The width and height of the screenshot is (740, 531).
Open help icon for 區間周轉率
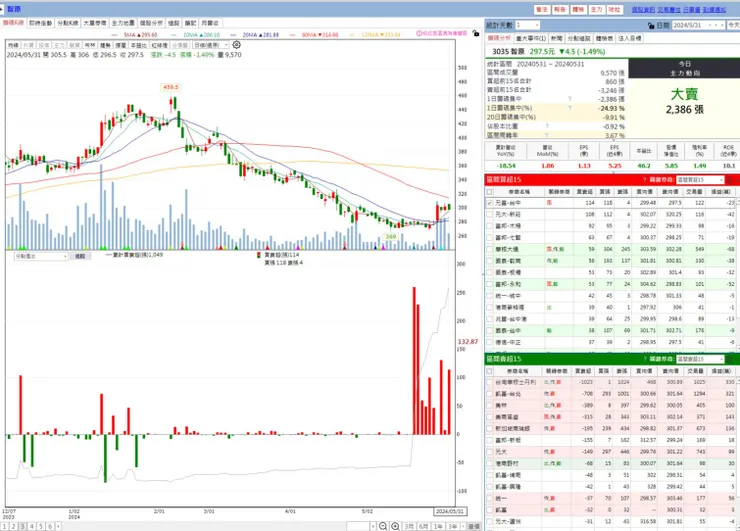547,135
